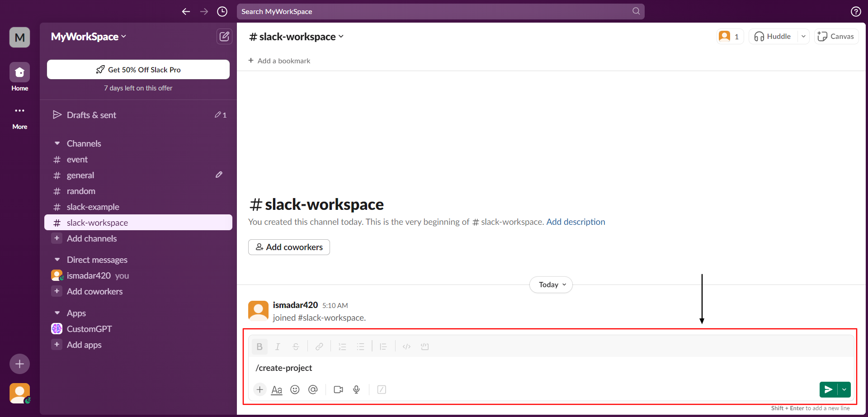This screenshot has width=868, height=417.
Task: Toggle italic formatting in composer
Action: tap(278, 346)
